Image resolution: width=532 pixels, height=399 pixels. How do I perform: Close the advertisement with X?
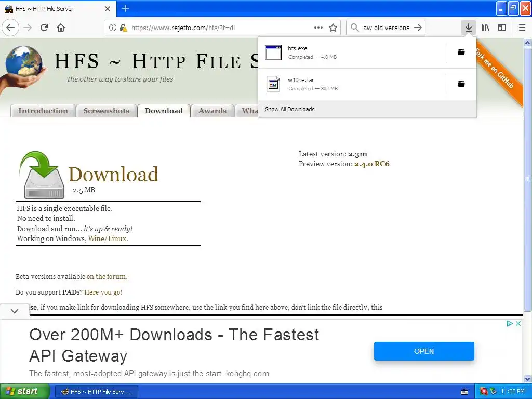click(518, 323)
